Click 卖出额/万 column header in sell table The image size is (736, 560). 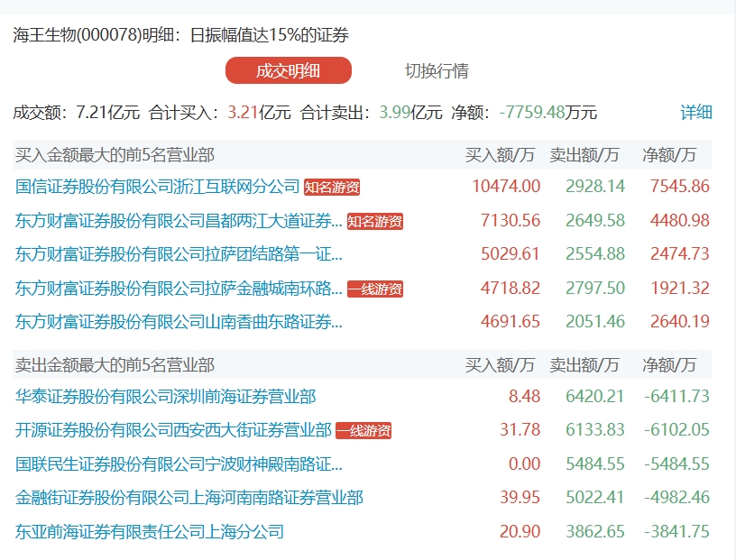pos(584,365)
